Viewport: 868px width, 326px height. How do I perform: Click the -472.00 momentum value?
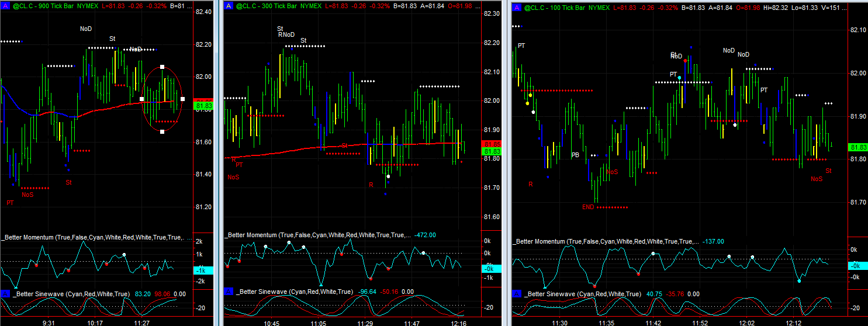pyautogui.click(x=426, y=235)
